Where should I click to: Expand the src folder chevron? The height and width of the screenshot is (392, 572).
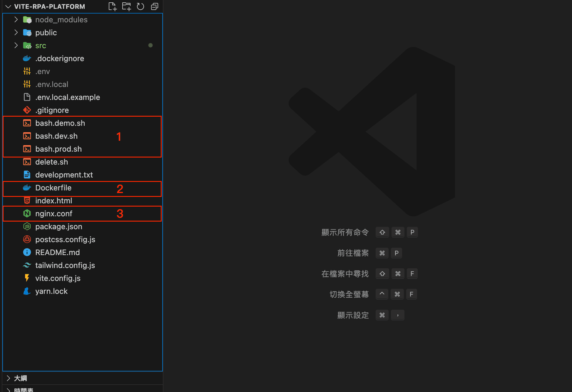16,46
